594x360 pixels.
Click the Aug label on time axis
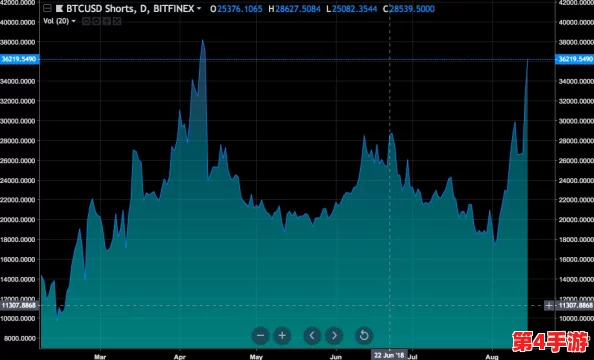[492, 357]
